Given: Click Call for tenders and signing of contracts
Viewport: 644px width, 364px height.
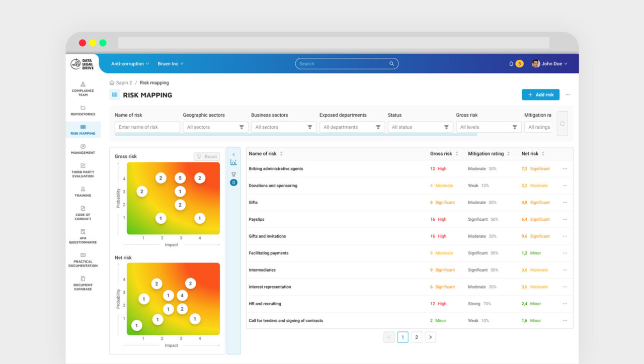Looking at the screenshot, I should (286, 321).
